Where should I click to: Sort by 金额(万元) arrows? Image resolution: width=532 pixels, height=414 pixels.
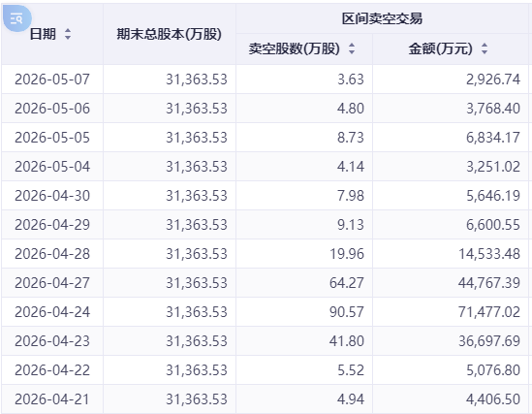485,48
